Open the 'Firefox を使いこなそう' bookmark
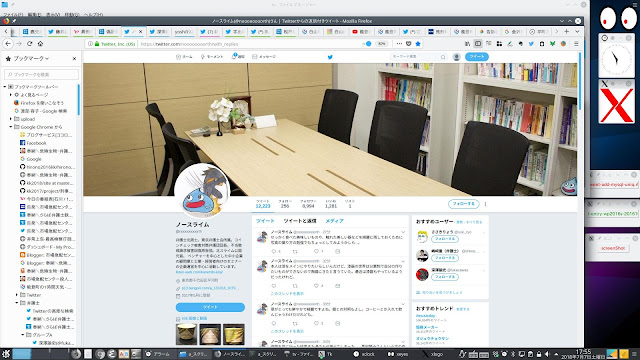Image resolution: width=640 pixels, height=360 pixels. coord(39,103)
